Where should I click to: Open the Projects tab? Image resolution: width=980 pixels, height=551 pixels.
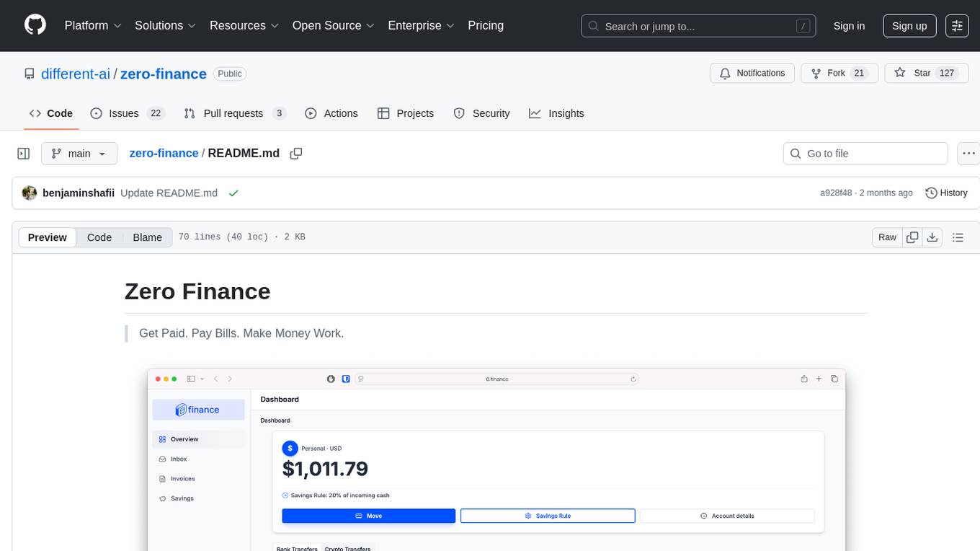pyautogui.click(x=406, y=113)
